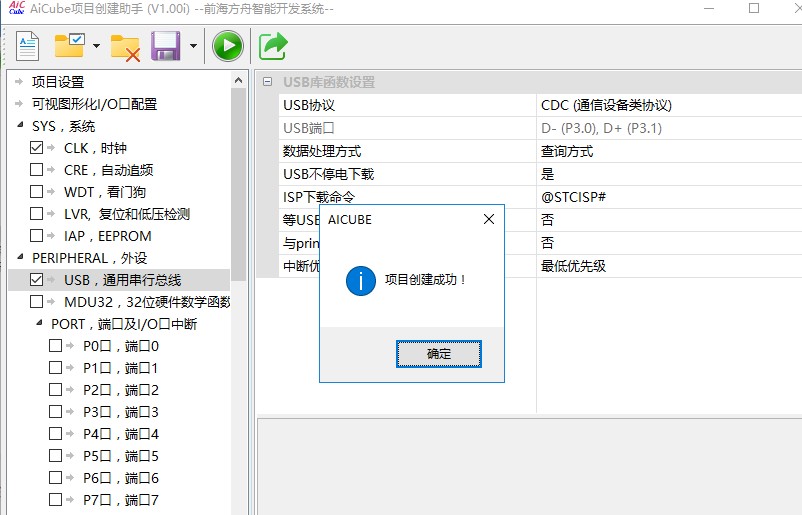Select the P3口，端口3 tree label

point(121,412)
